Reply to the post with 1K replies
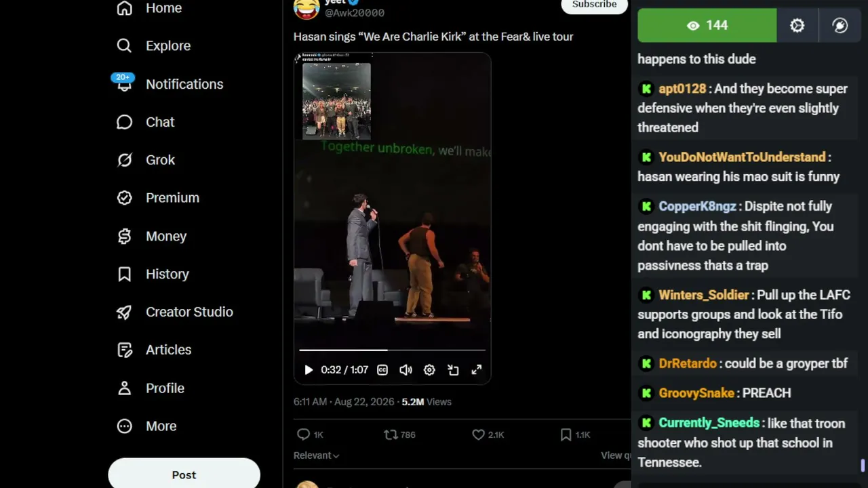This screenshot has height=488, width=868. (x=310, y=434)
